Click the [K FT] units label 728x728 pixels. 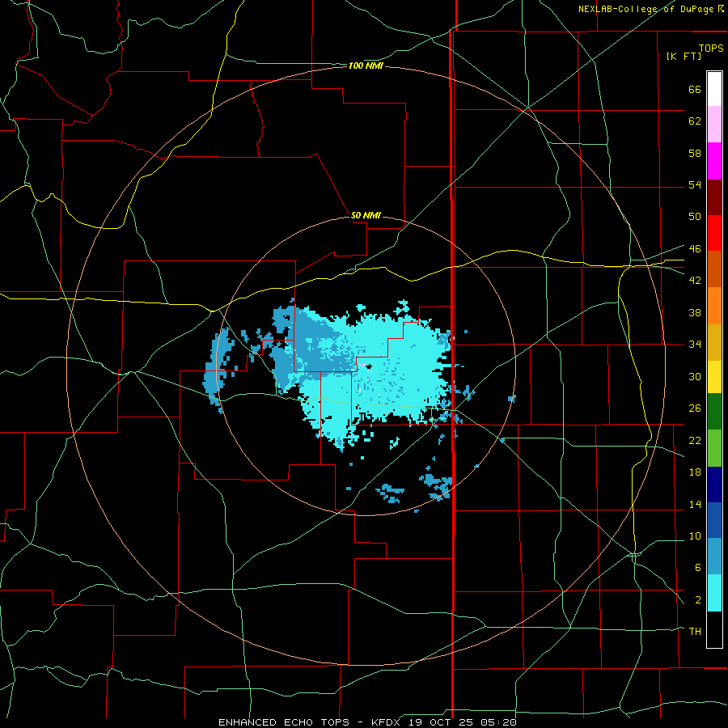(x=684, y=56)
